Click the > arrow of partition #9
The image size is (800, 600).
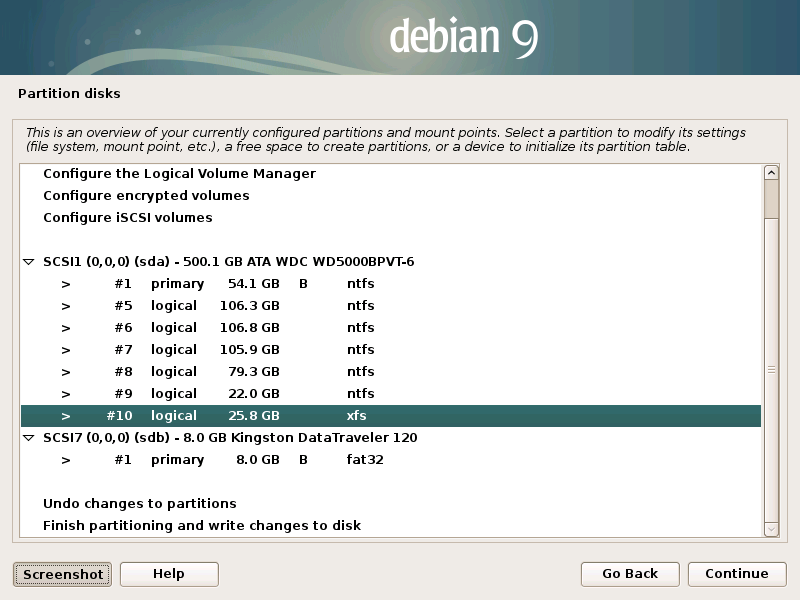[66, 394]
